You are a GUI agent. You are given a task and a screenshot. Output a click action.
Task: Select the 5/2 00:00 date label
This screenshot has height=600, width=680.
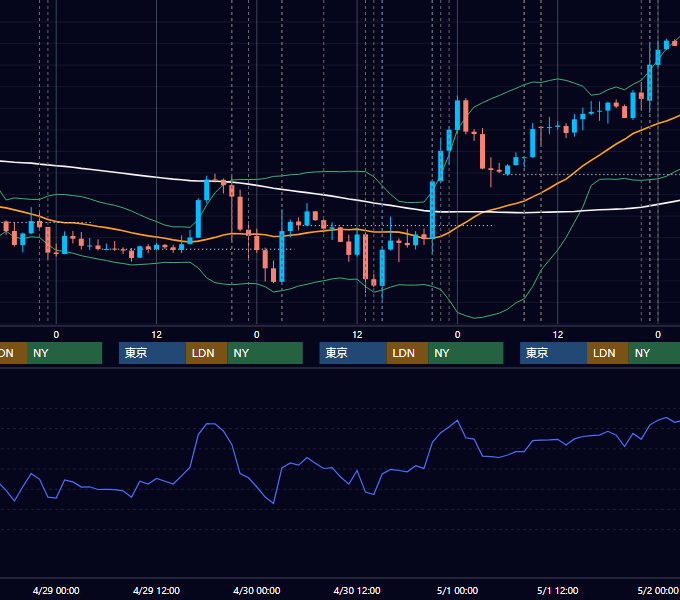(658, 590)
